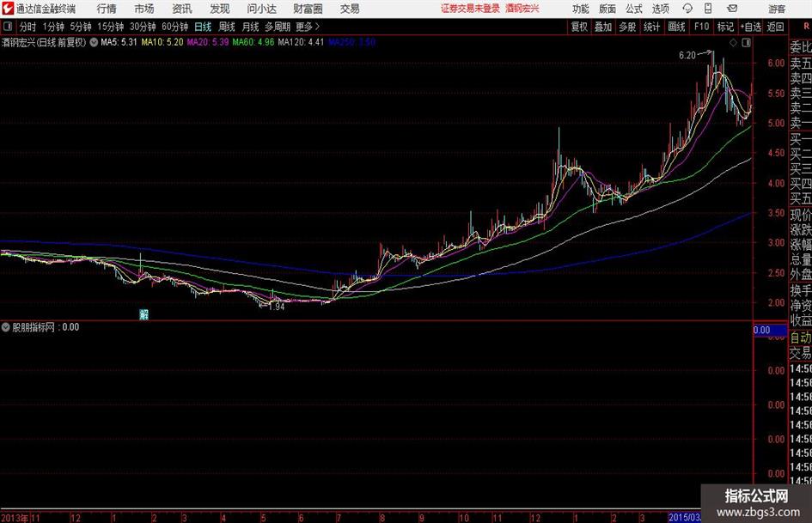Click the 通达信 red logo icon
The width and height of the screenshot is (812, 523).
click(8, 9)
